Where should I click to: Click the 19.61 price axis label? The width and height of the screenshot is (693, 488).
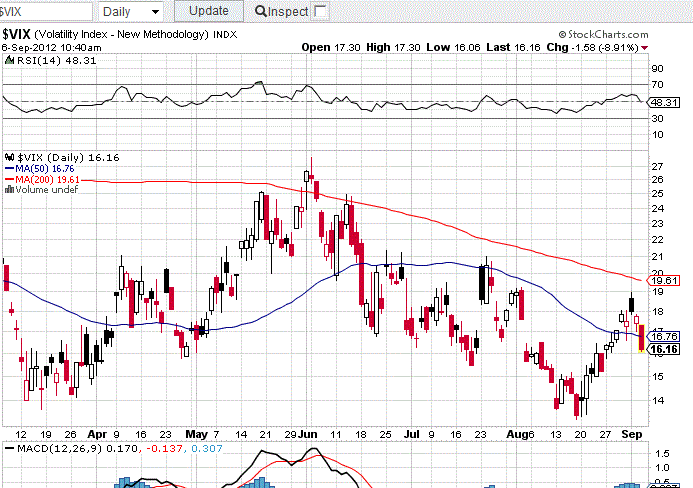[664, 280]
